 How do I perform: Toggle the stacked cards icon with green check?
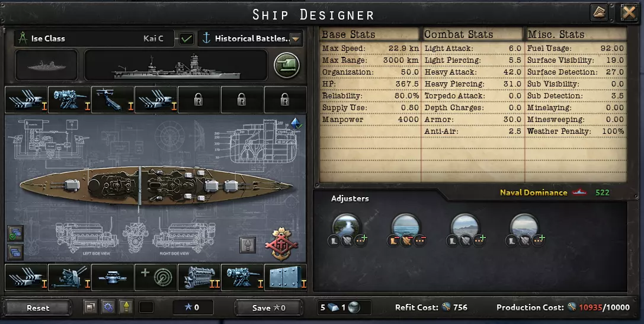click(15, 233)
